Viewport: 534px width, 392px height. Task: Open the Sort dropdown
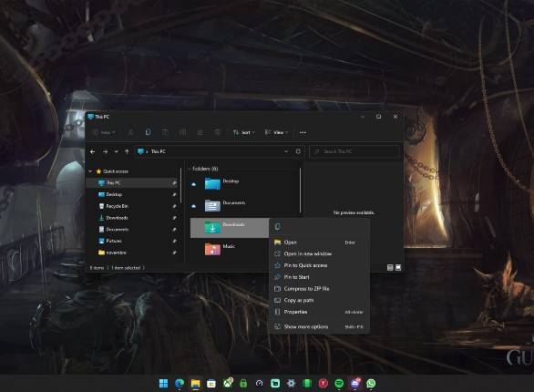(244, 132)
